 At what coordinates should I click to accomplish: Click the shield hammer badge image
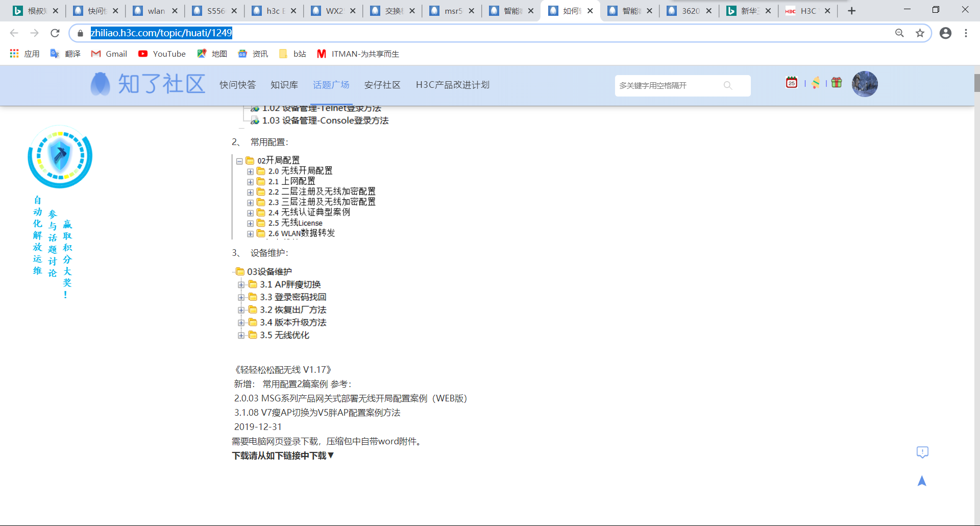(60, 156)
